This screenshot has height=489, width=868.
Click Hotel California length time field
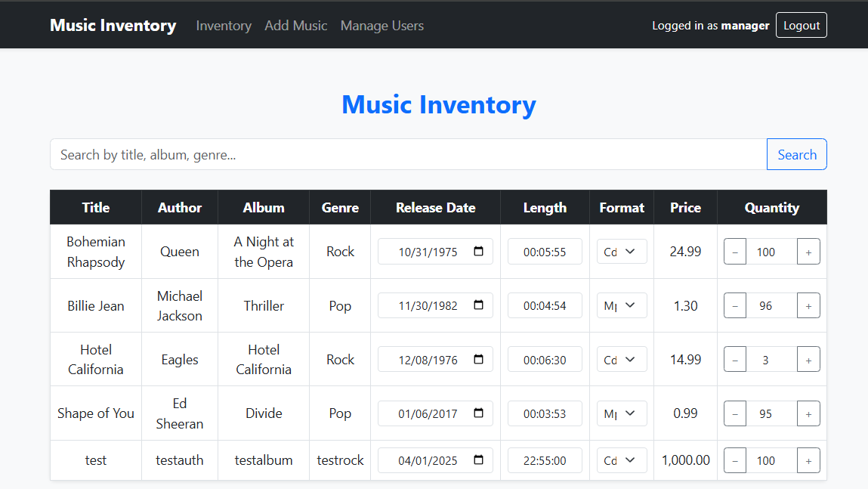coord(545,360)
